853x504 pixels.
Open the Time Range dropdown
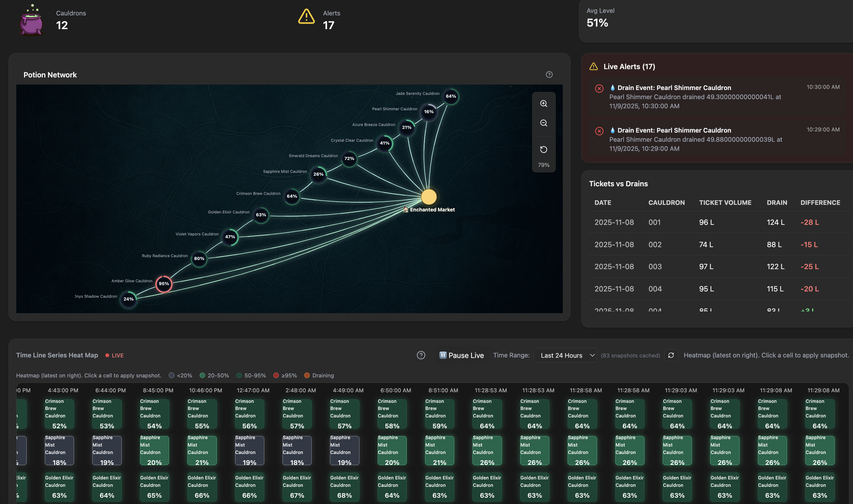click(x=565, y=355)
